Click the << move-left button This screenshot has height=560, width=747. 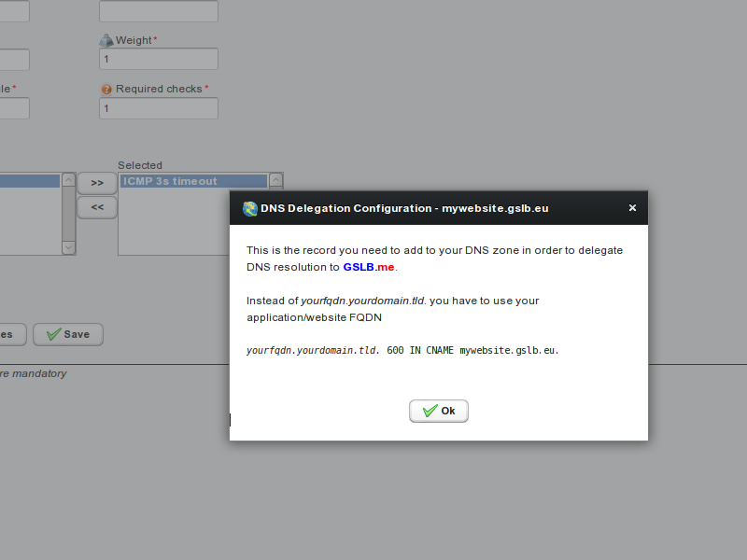[x=97, y=207]
